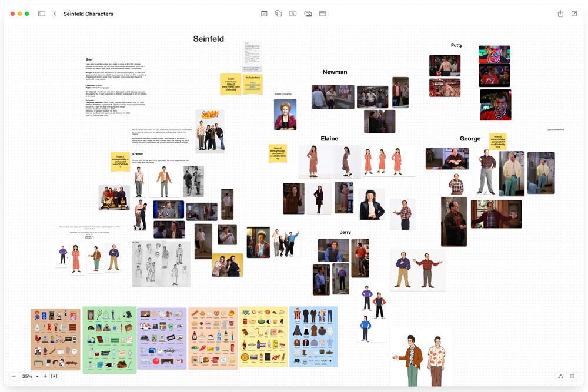Select the cast on yellow couch photo
Image resolution: width=588 pixels, height=392 pixels.
point(114,197)
